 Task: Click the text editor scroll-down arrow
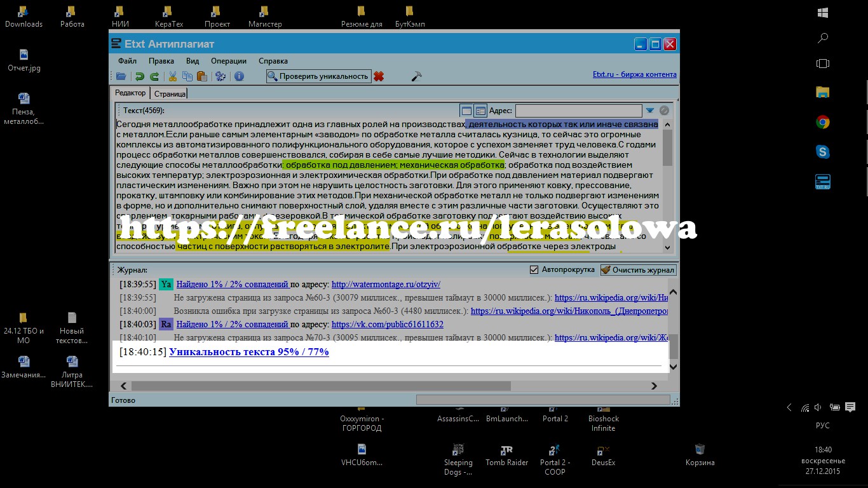pyautogui.click(x=667, y=247)
